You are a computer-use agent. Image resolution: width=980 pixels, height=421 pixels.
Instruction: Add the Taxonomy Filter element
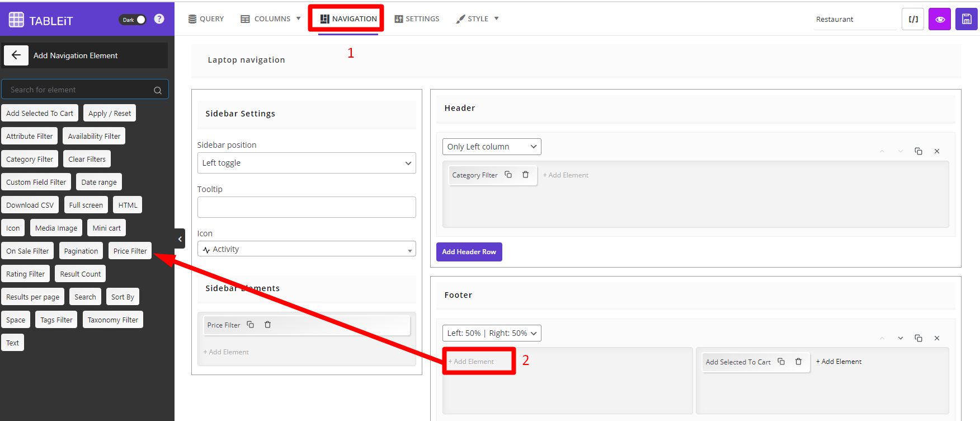(112, 320)
